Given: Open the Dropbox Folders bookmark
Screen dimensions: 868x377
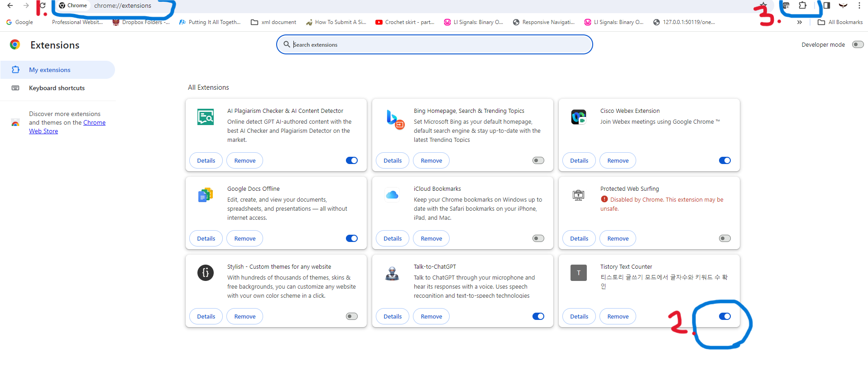Looking at the screenshot, I should pyautogui.click(x=141, y=22).
